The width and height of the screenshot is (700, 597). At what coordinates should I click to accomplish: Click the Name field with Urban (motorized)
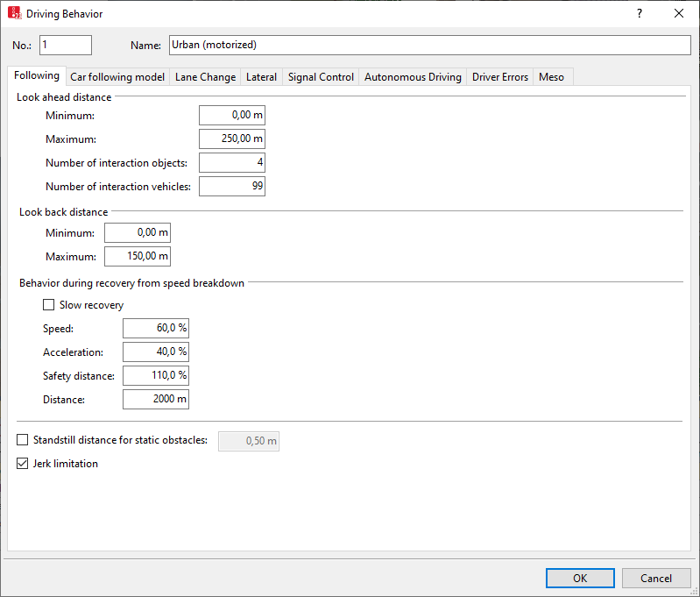coord(429,45)
